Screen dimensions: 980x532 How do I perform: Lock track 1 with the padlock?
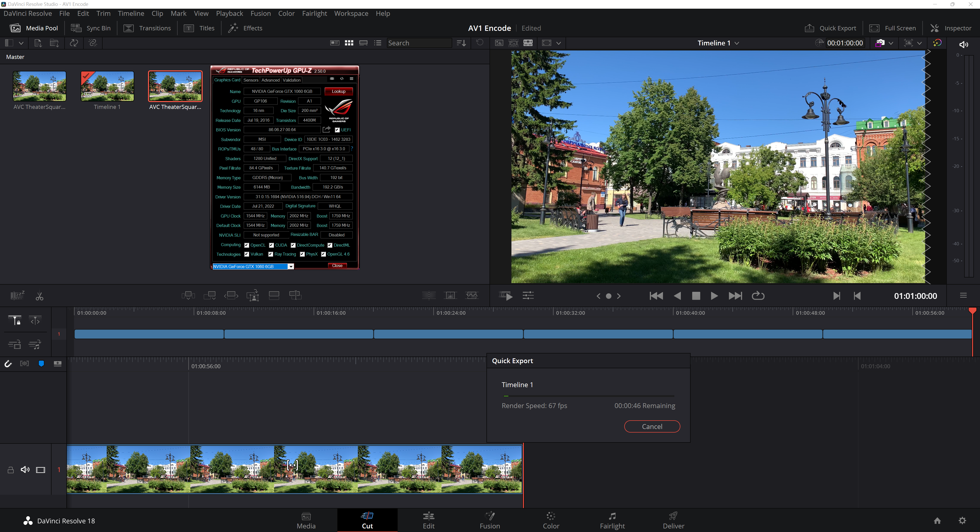coord(11,470)
